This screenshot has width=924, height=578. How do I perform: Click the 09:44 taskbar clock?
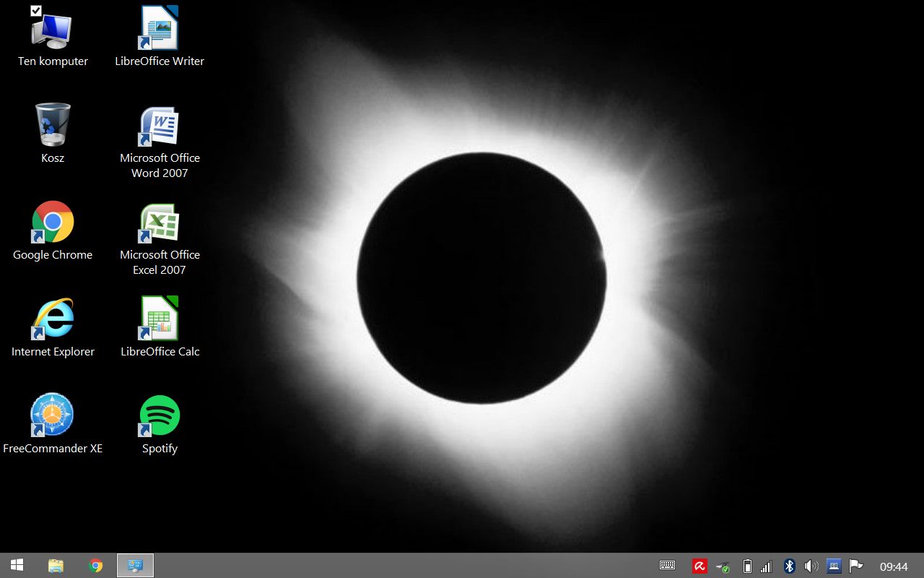(894, 566)
